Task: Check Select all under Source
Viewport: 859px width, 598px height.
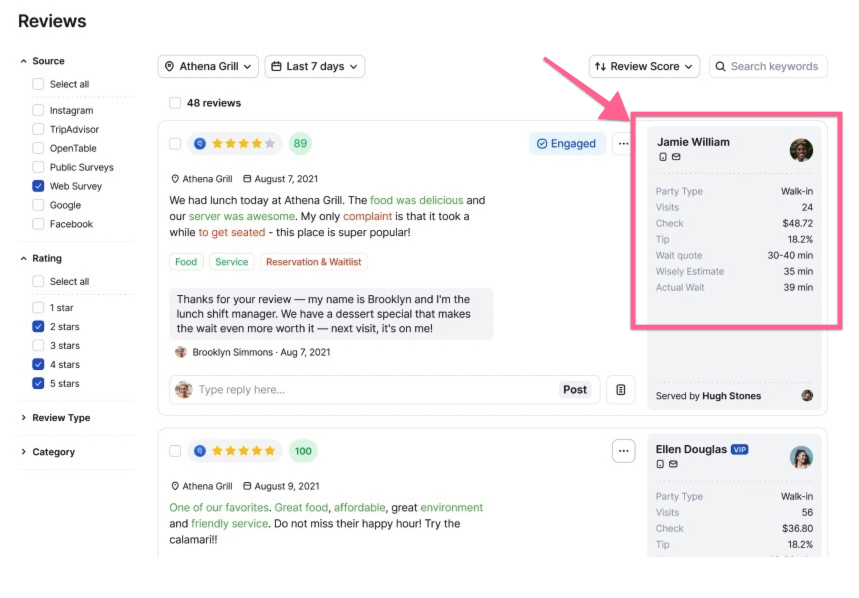Action: tap(38, 84)
